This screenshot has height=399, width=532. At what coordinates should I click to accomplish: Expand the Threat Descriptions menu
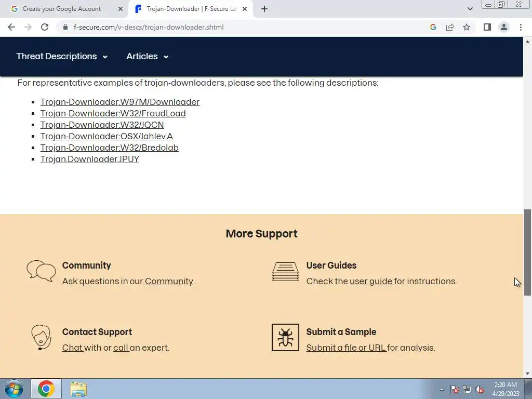(x=62, y=56)
